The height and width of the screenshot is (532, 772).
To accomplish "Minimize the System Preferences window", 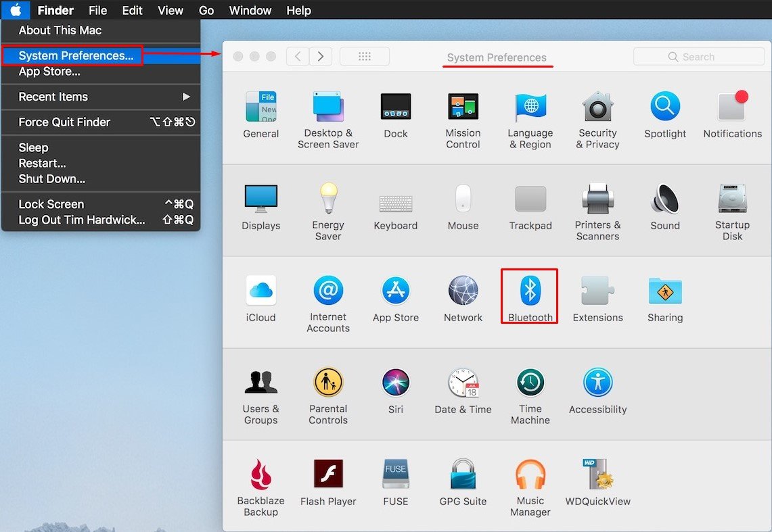I will click(x=254, y=57).
